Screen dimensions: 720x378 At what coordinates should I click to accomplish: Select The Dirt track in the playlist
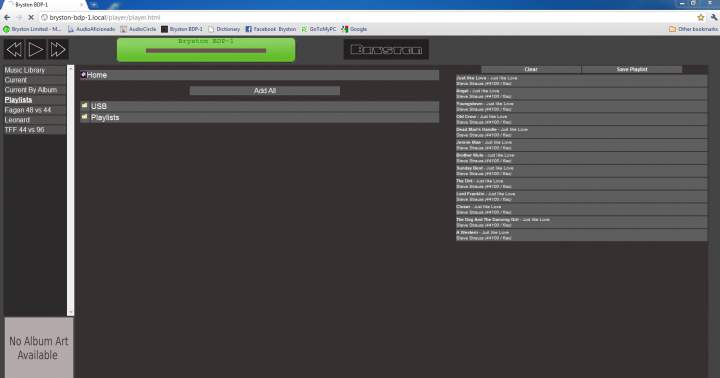581,184
